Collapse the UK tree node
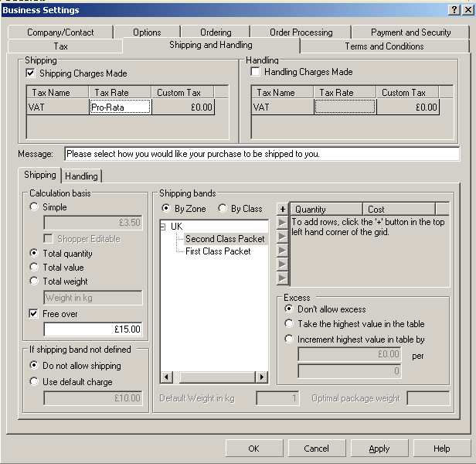The image size is (476, 464). (x=164, y=227)
